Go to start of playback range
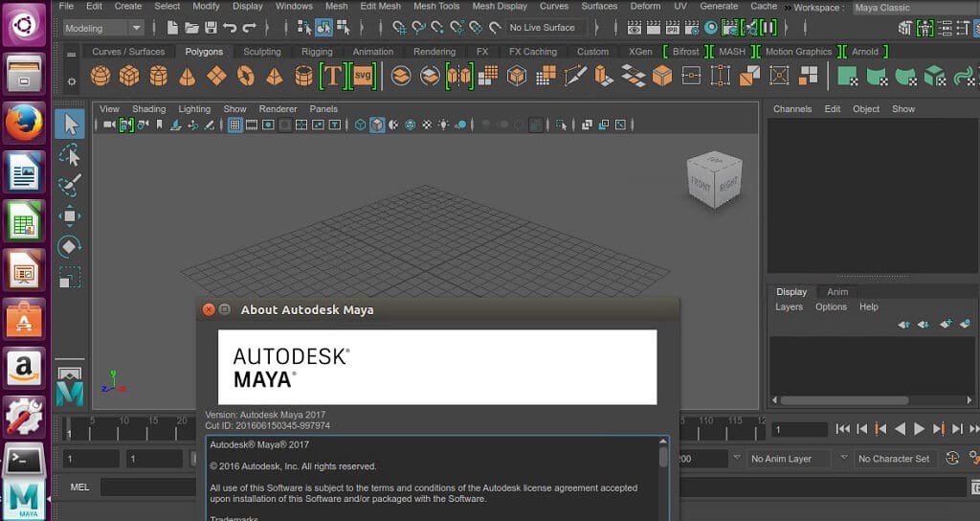 tap(842, 429)
